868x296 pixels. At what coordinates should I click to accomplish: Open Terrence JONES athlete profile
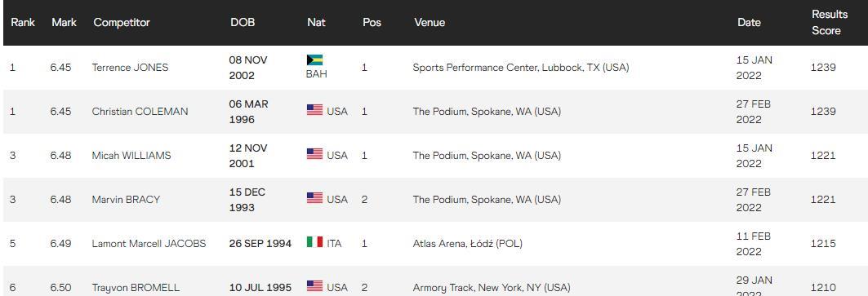click(x=130, y=68)
